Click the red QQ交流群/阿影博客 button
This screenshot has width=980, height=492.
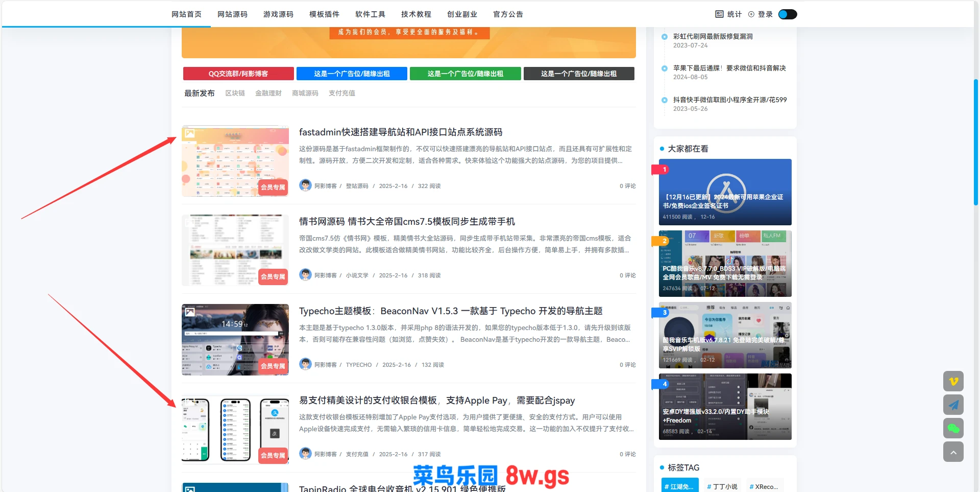click(x=238, y=74)
